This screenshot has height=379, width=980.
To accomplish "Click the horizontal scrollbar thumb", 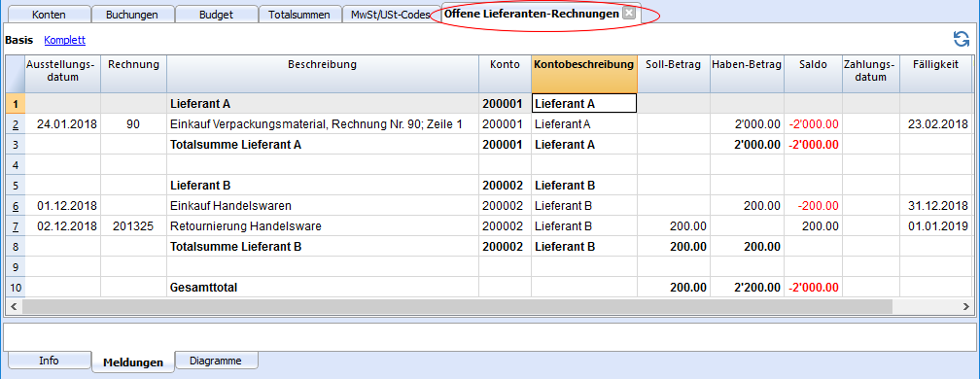I will pos(458,306).
